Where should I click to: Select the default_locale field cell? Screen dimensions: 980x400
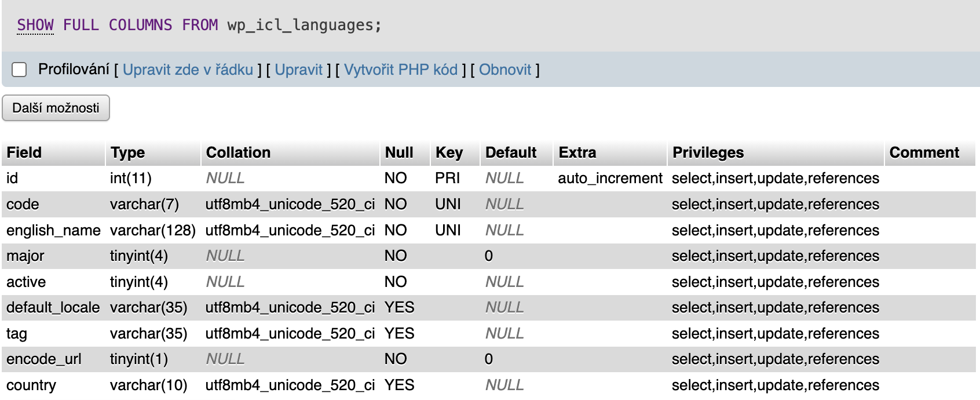(53, 307)
